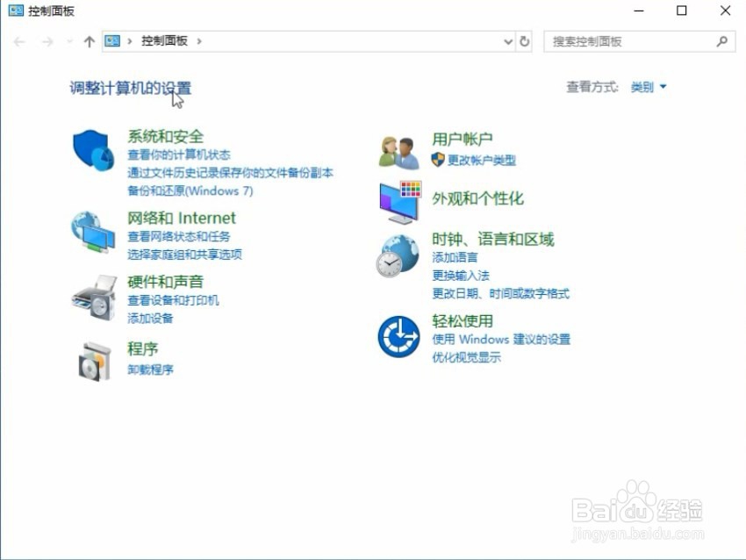The width and height of the screenshot is (746, 560).
Task: Open 系统和安全 category heading
Action: coord(165,137)
